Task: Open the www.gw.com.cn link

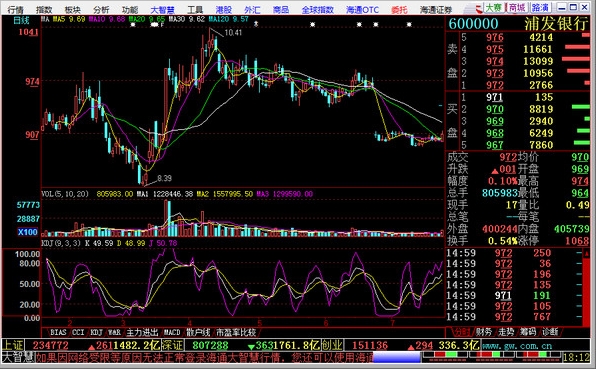Action: (x=517, y=346)
